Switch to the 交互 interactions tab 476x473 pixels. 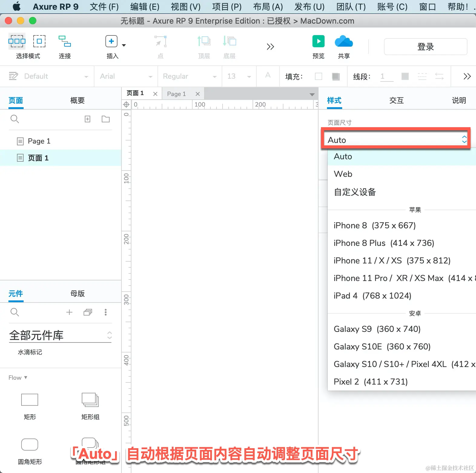coord(397,101)
